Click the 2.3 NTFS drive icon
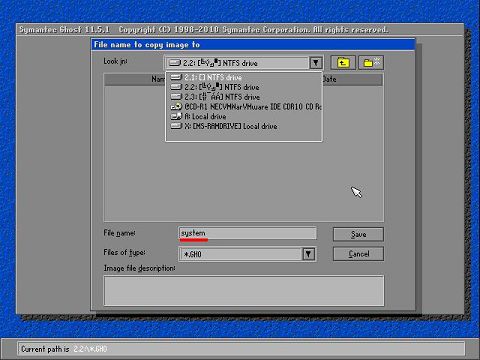This screenshot has height=360, width=480. (176, 97)
